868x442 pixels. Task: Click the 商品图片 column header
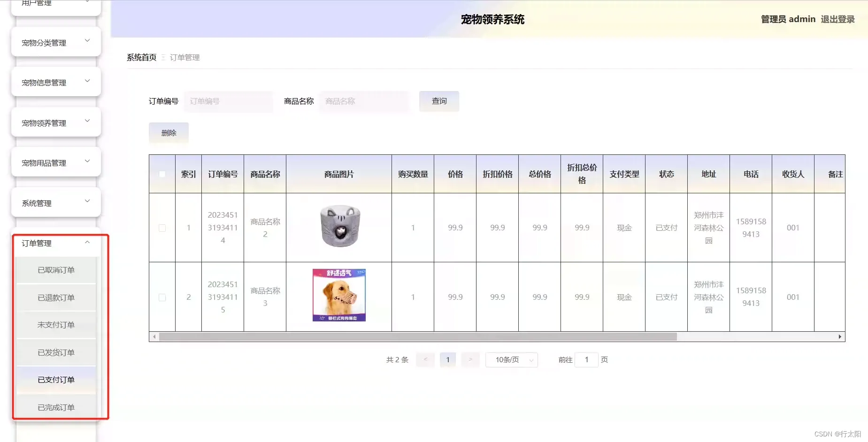(x=339, y=174)
